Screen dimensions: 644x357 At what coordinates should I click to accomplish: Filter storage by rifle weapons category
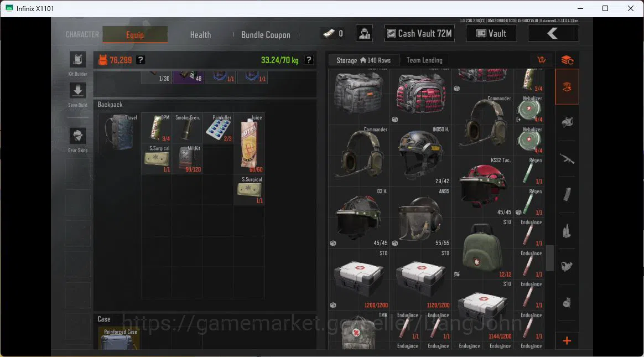click(x=567, y=158)
